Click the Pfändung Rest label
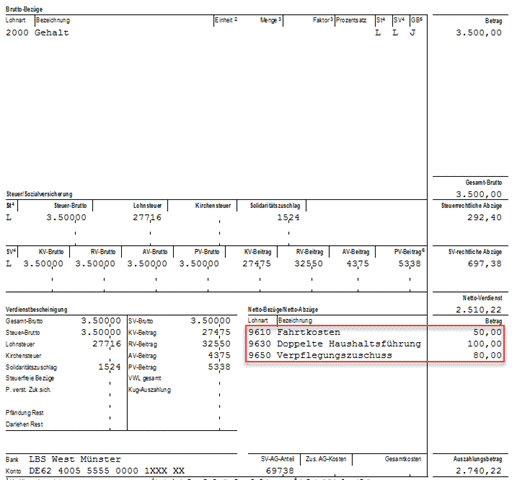The height and width of the screenshot is (480, 512). point(25,413)
